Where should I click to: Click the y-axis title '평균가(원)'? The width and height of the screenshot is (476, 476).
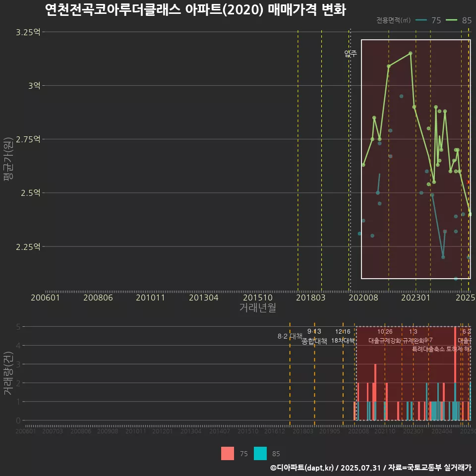(8, 159)
